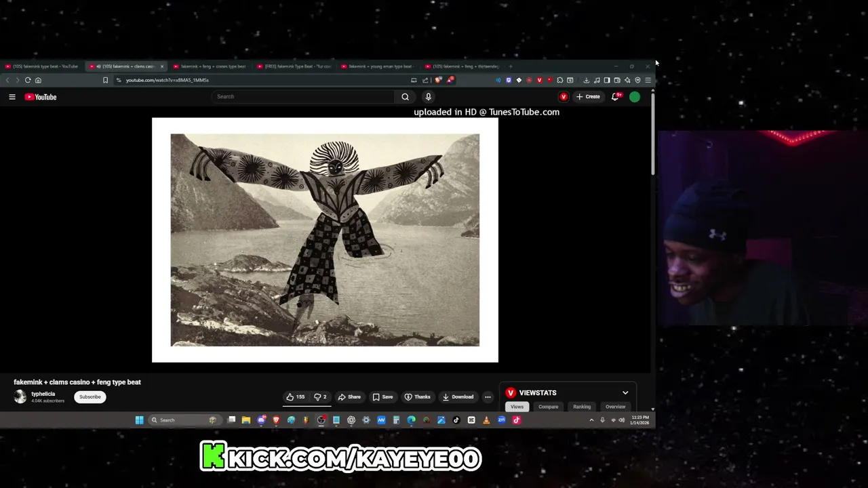This screenshot has width=868, height=488.
Task: Open the black TikTok icon in taskbar
Action: tap(456, 420)
